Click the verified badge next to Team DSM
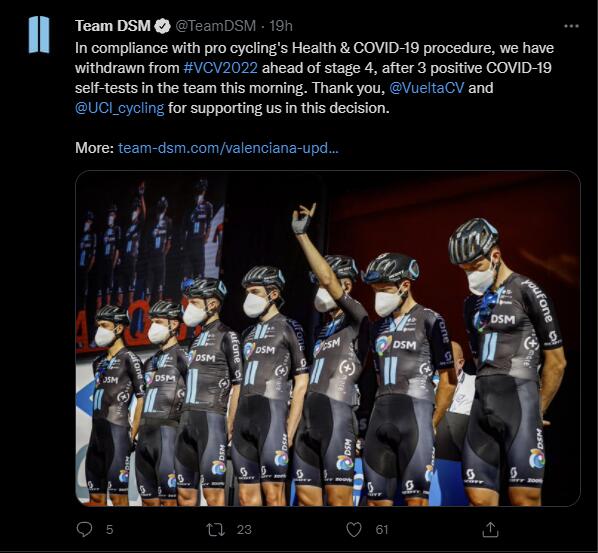598x553 pixels. (x=162, y=26)
